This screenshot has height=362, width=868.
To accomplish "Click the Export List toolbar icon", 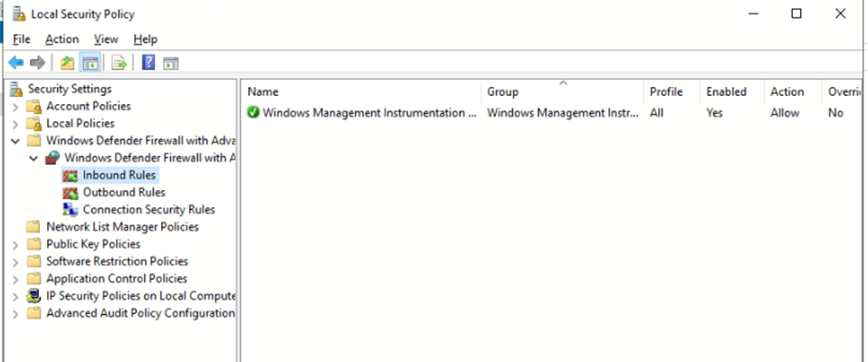I will 118,62.
